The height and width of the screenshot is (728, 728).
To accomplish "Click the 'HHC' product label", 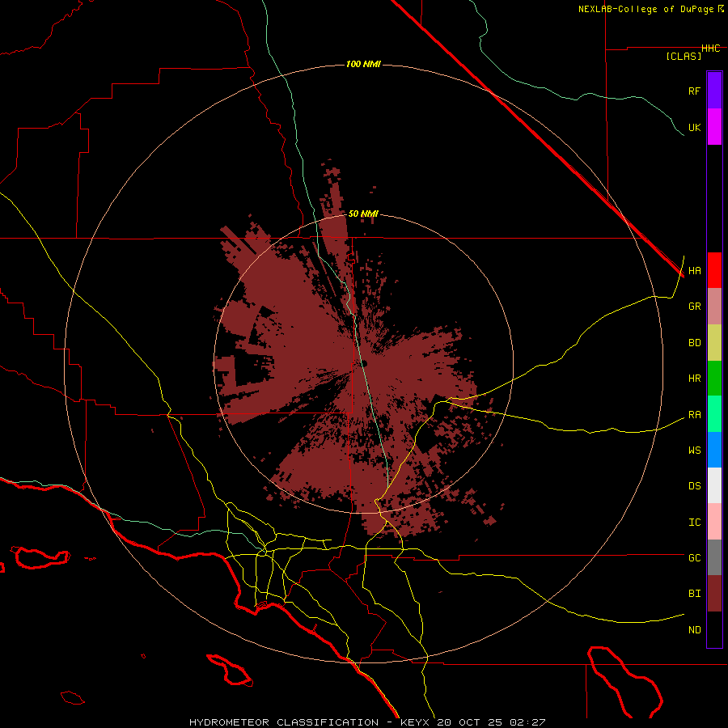I will [710, 49].
